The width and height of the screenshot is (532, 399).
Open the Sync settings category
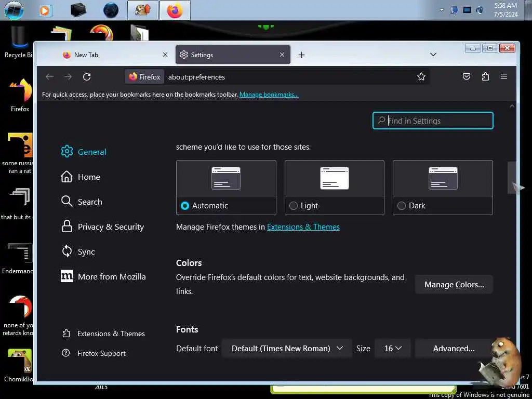coord(78,251)
